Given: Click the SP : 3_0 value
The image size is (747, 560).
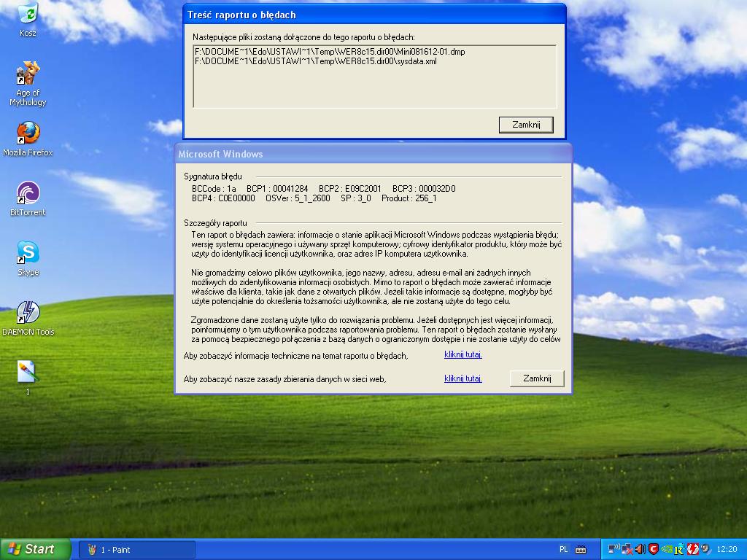Looking at the screenshot, I should (x=356, y=198).
